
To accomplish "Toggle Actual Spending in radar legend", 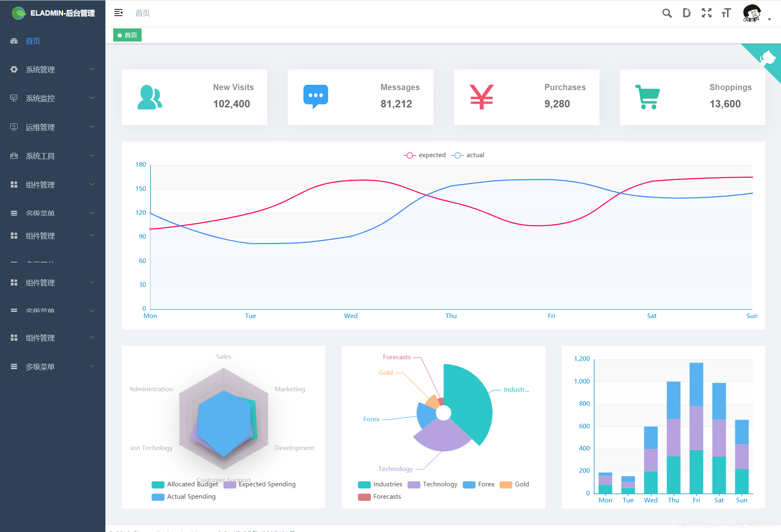I will 184,497.
